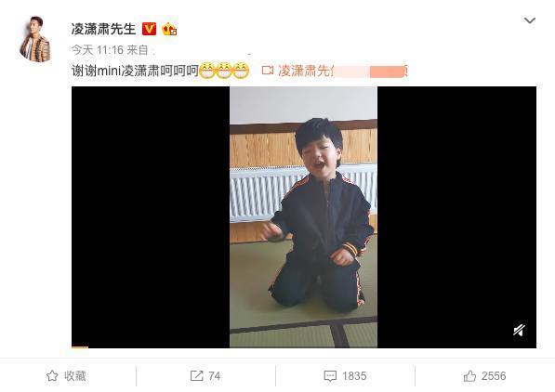555x392 pixels.
Task: Click the star 收藏 favorite icon
Action: point(52,375)
